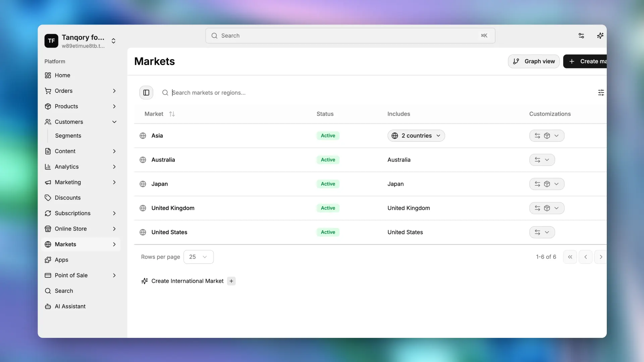Click Create International Market
Screen dimensions: 644x362
[187, 281]
